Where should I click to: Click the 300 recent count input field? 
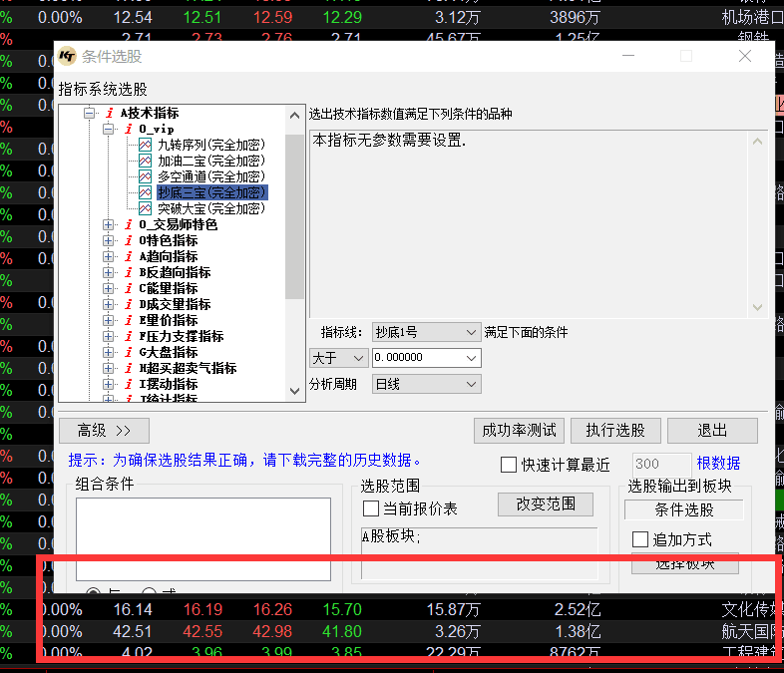(x=661, y=465)
